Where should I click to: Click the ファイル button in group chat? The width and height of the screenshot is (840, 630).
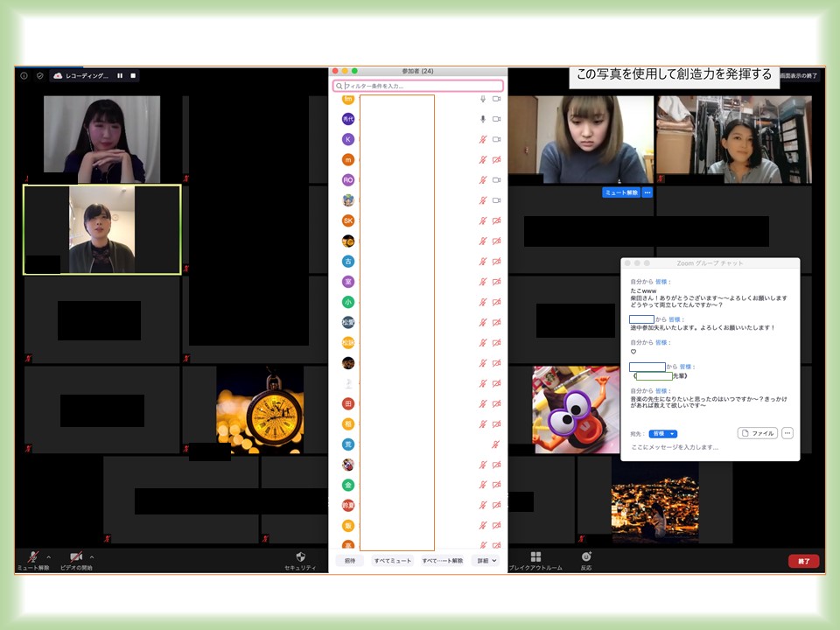point(758,433)
